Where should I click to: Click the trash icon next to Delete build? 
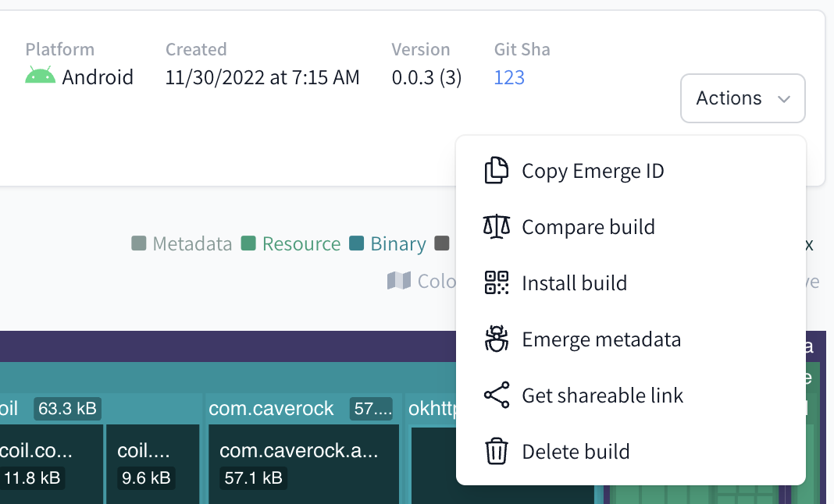[496, 451]
